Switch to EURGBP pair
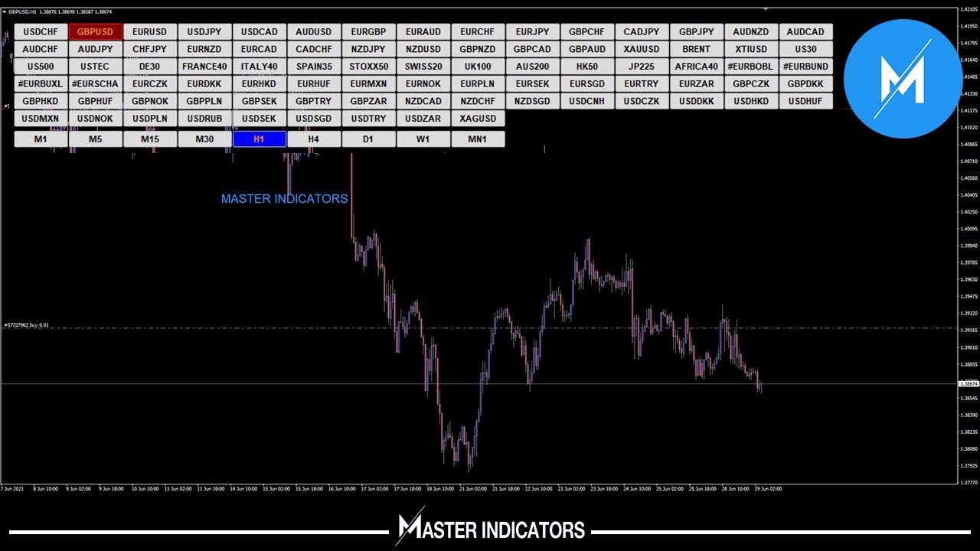This screenshot has height=551, width=980. coord(368,32)
